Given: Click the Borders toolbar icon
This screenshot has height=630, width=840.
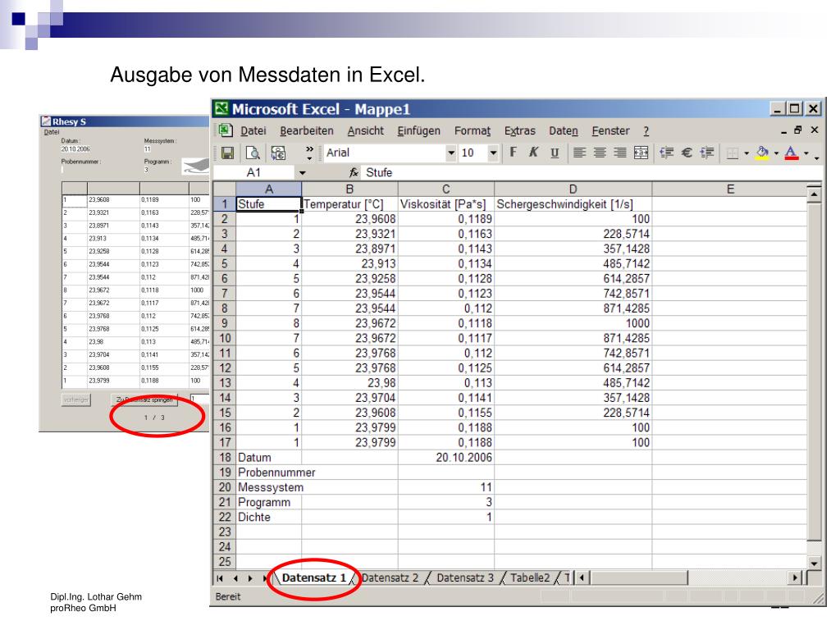Looking at the screenshot, I should (x=733, y=153).
